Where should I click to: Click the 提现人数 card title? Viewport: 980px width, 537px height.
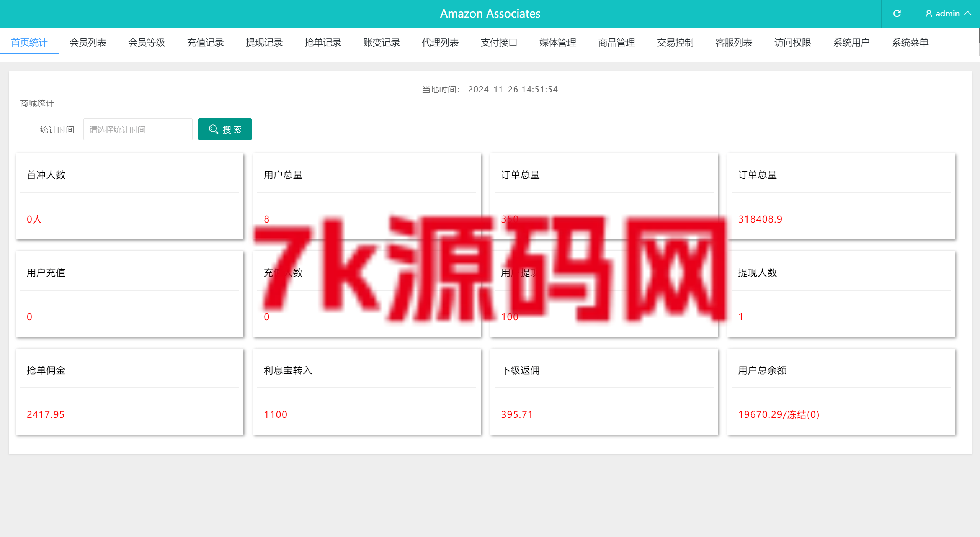[x=758, y=273]
